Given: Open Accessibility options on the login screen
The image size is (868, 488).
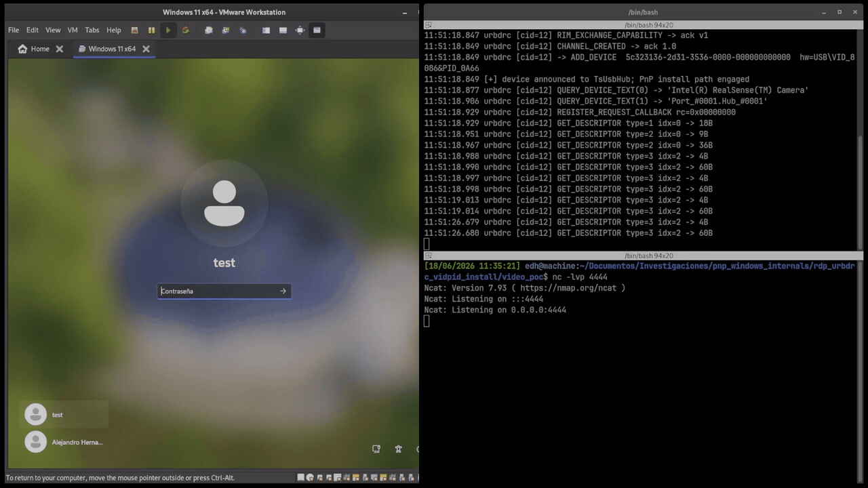Looking at the screenshot, I should (399, 449).
